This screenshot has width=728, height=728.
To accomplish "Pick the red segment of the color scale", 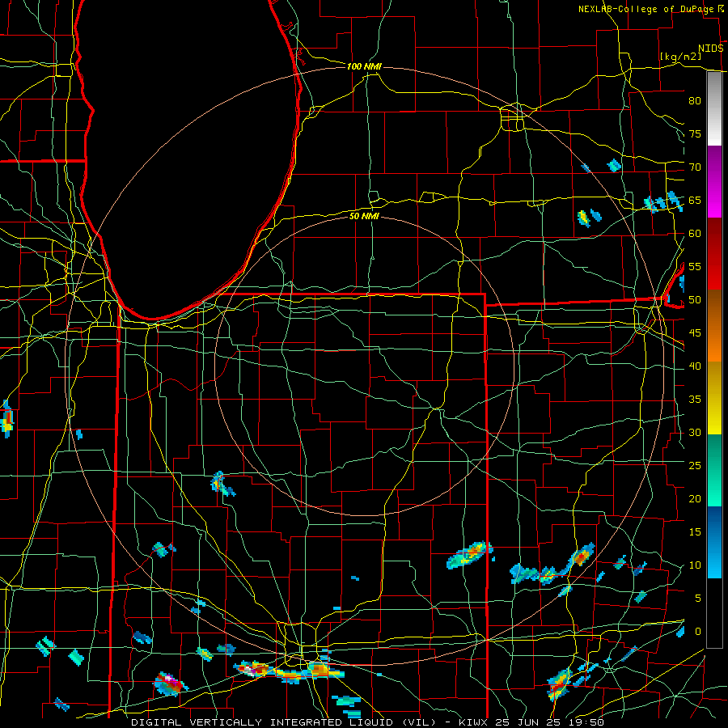I will click(x=714, y=253).
